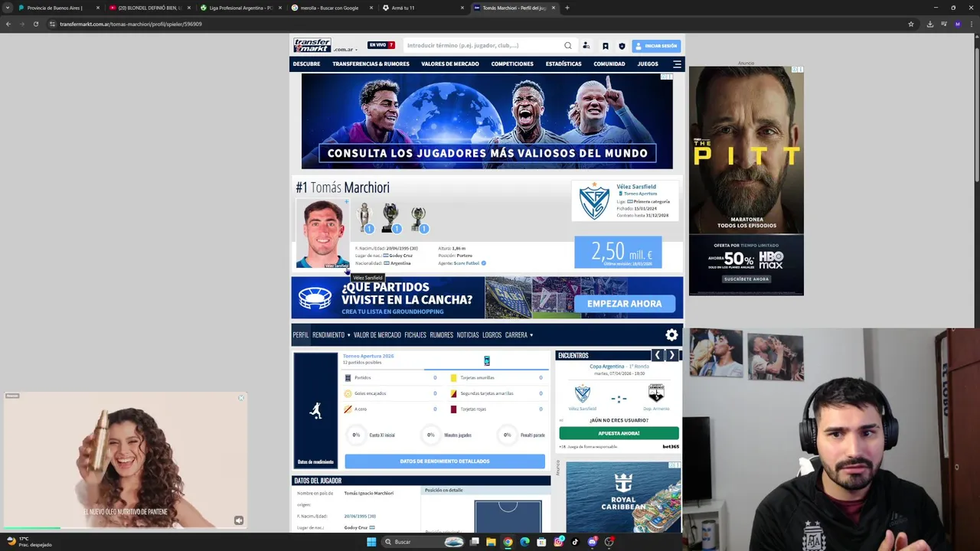Select the Noticias tab

click(x=467, y=335)
